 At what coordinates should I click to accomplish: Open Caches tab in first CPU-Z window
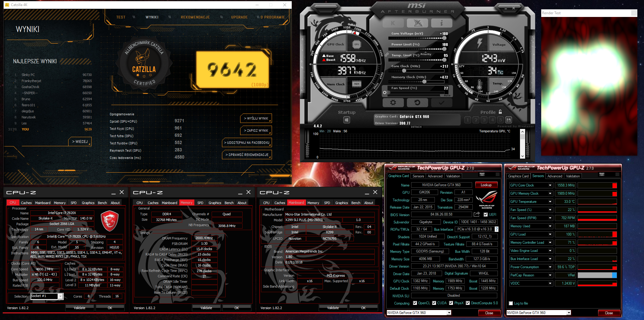coord(26,203)
